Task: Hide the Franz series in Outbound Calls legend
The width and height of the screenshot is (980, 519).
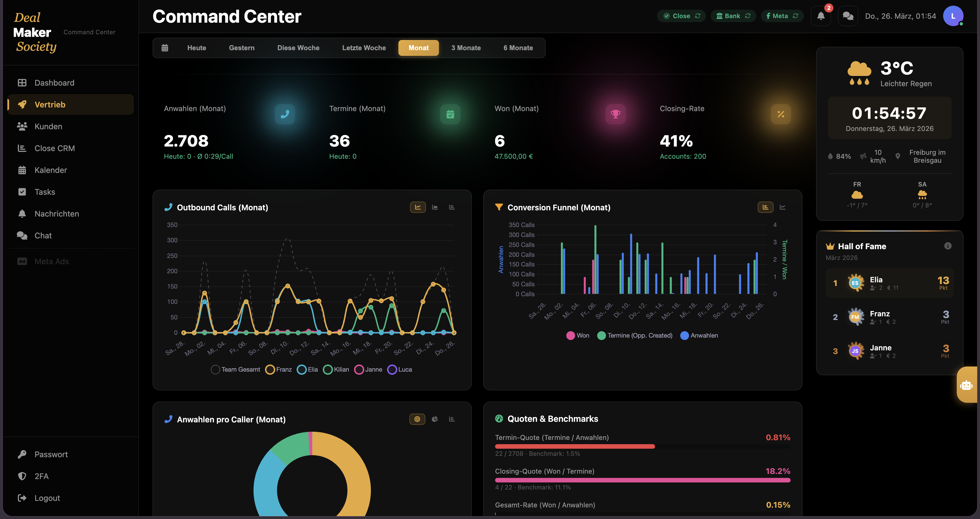Action: pos(278,369)
